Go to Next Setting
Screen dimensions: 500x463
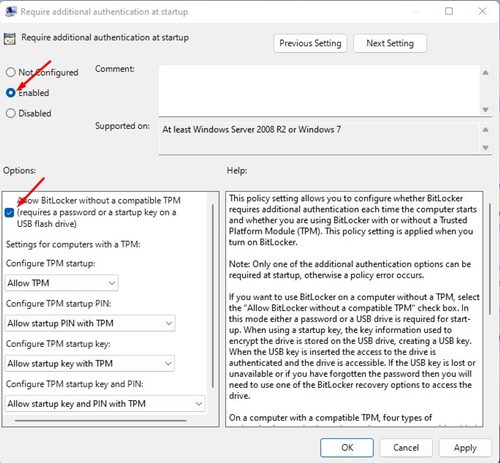point(390,43)
